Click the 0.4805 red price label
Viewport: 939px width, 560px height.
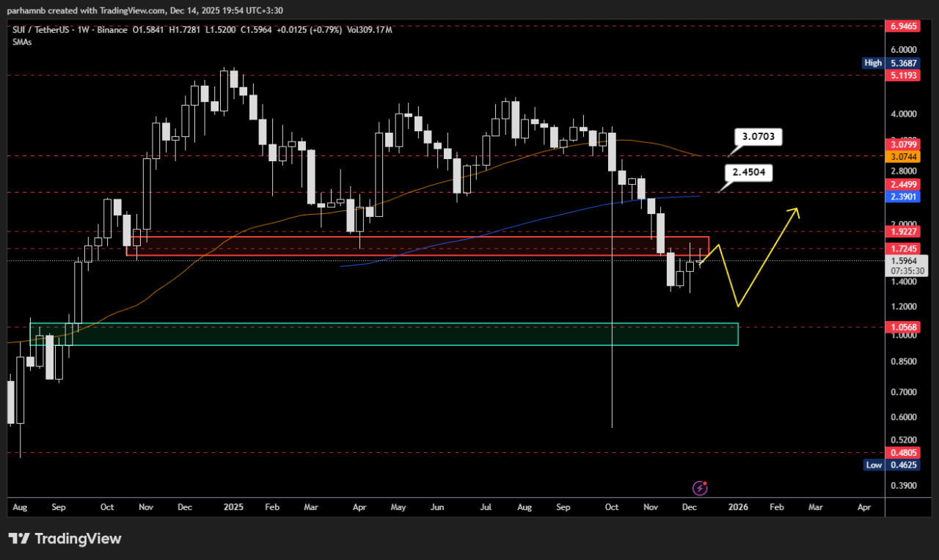click(x=903, y=453)
